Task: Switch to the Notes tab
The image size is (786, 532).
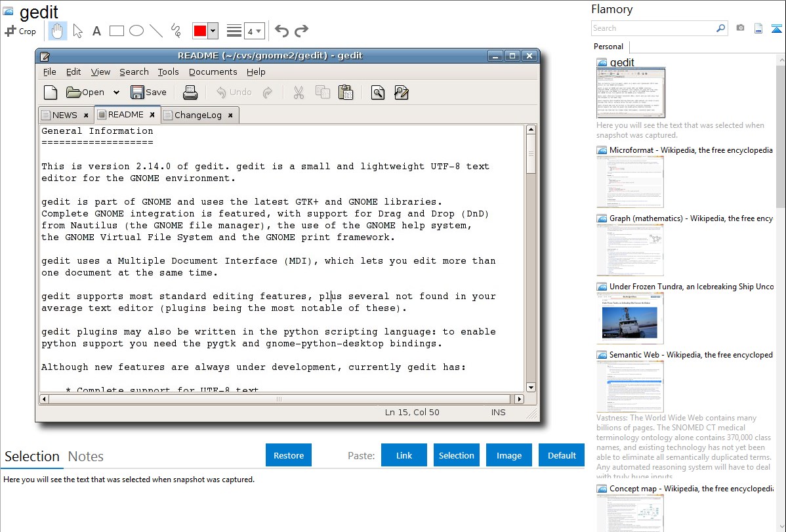Action: tap(86, 457)
